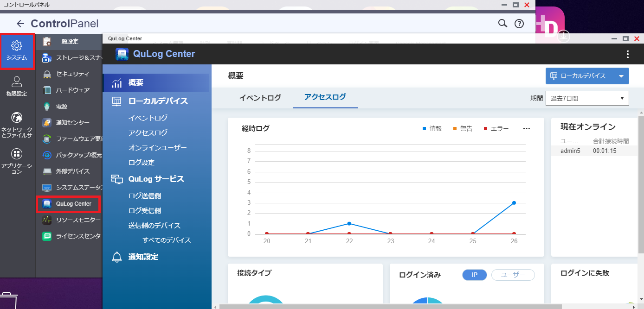This screenshot has height=309, width=644.
Task: Click the 電源 bulb icon
Action: point(47,107)
